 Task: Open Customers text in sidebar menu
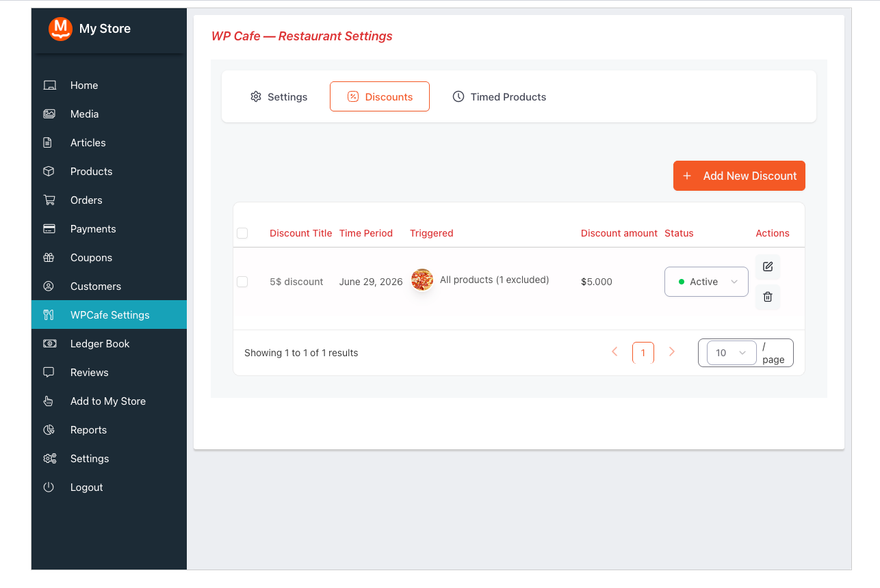tap(96, 286)
